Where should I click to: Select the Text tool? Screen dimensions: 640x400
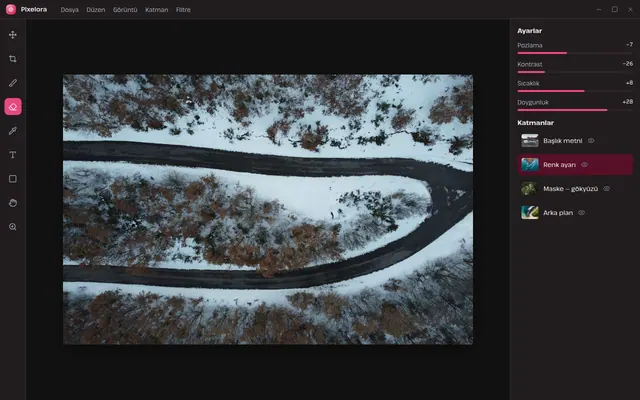point(13,155)
